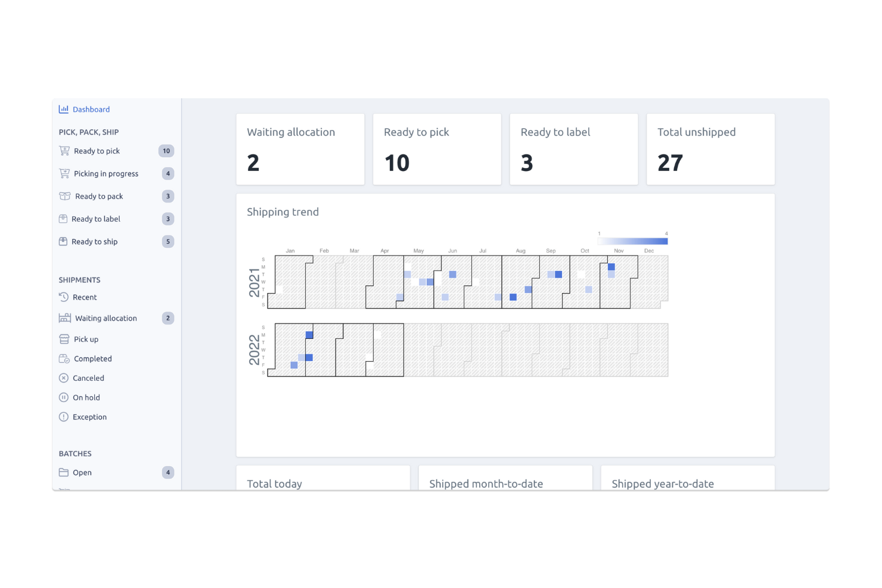Open Ready to pack box icon
The height and width of the screenshot is (588, 882).
pos(64,196)
